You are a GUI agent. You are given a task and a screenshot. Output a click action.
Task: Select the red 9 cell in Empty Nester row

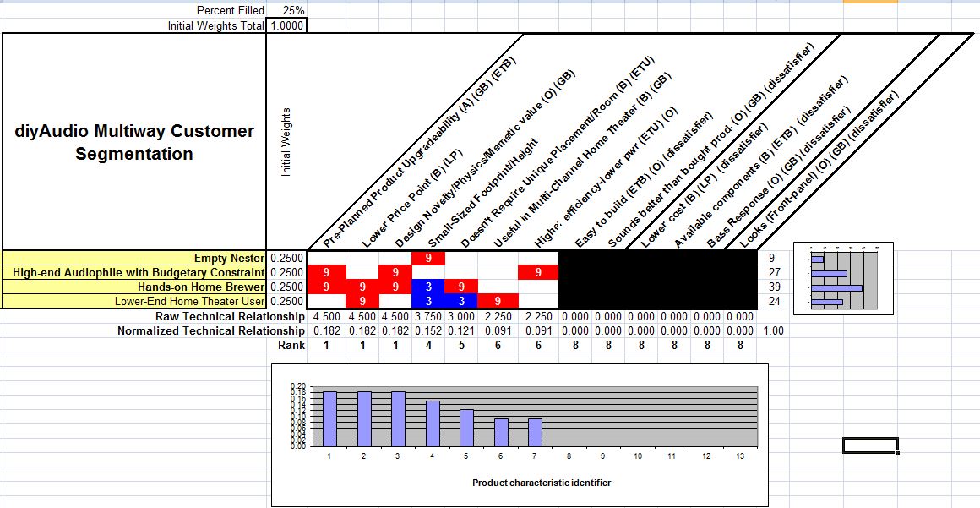pos(428,258)
